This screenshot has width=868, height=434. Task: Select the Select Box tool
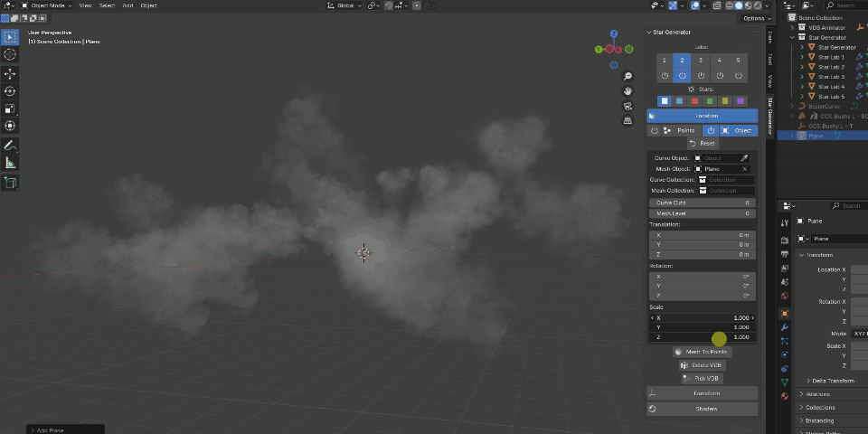[10, 37]
